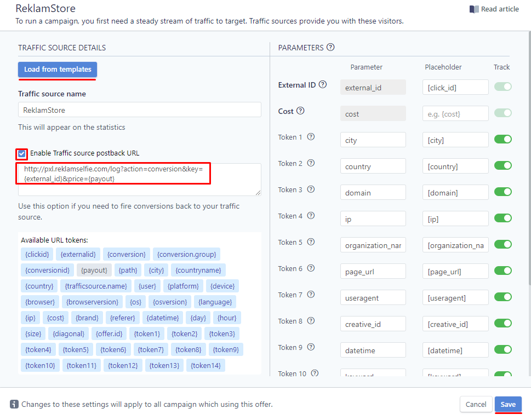531x420 pixels.
Task: Edit Token 2 placeholder [country] field
Action: pyautogui.click(x=455, y=166)
